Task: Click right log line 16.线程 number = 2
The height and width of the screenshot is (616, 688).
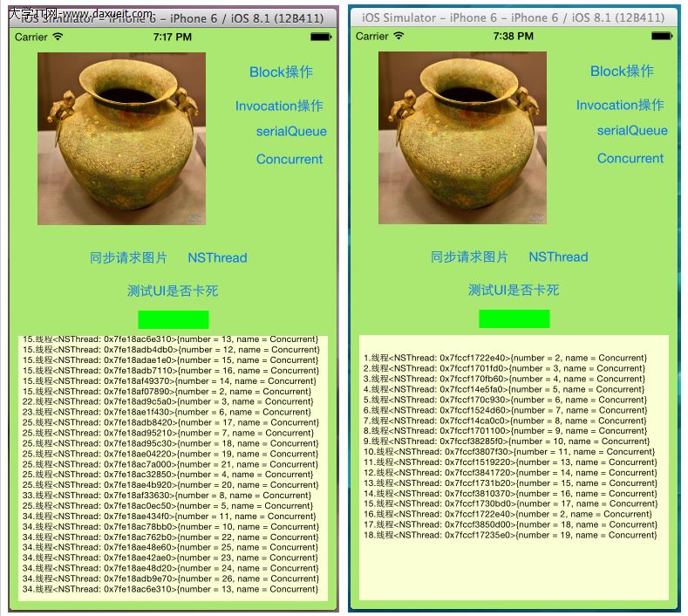Action: pos(507,514)
